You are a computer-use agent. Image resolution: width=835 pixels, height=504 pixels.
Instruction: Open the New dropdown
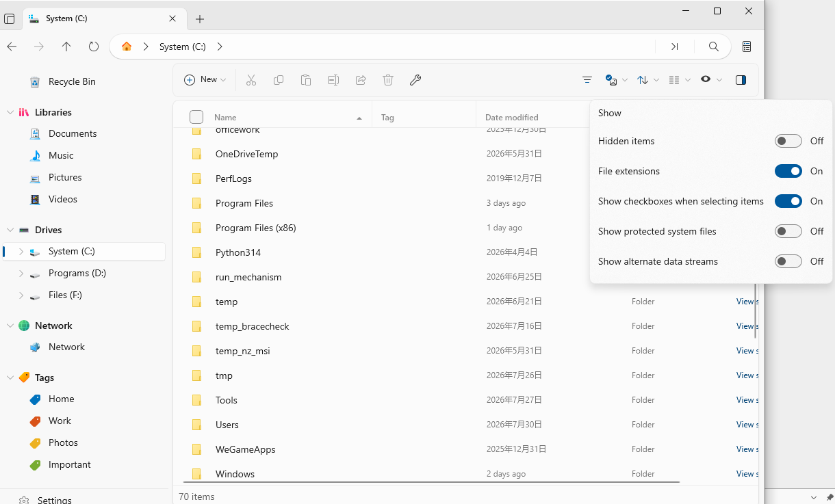(x=205, y=80)
